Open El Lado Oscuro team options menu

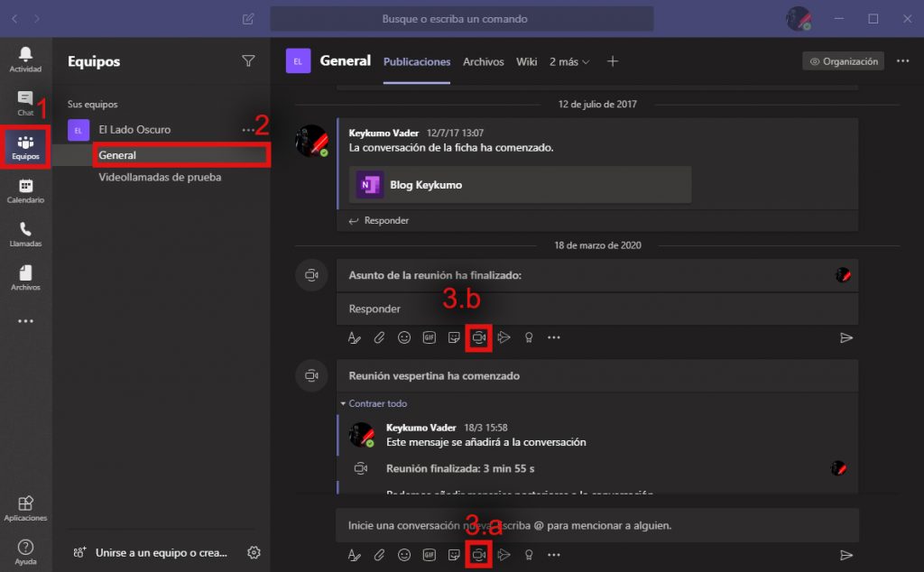(x=250, y=130)
